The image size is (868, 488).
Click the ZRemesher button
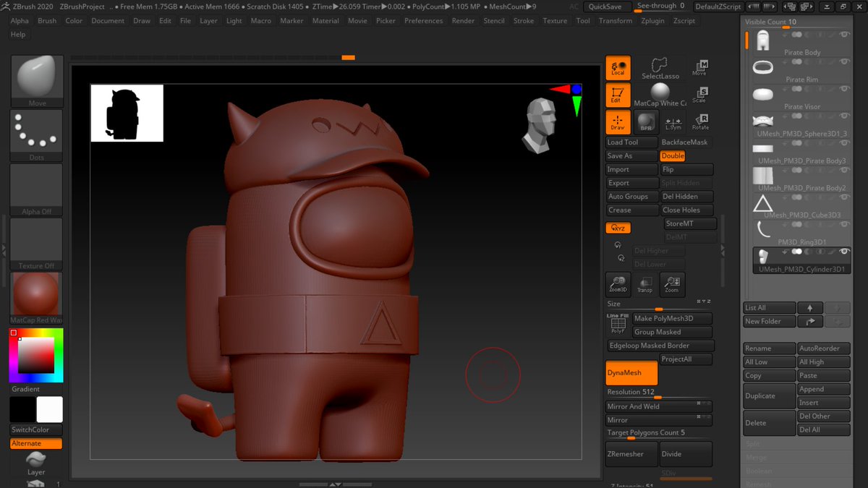coord(631,454)
